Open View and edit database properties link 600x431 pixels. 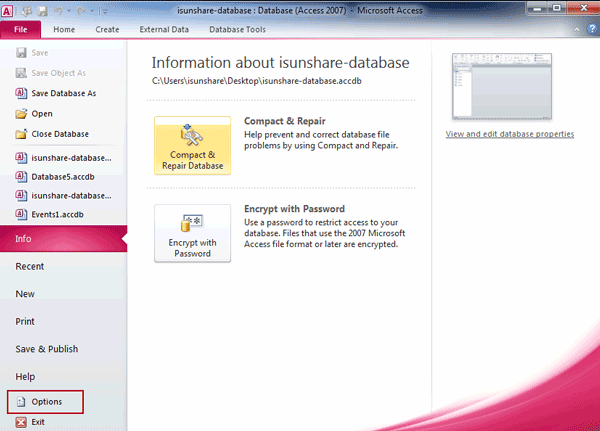point(510,134)
